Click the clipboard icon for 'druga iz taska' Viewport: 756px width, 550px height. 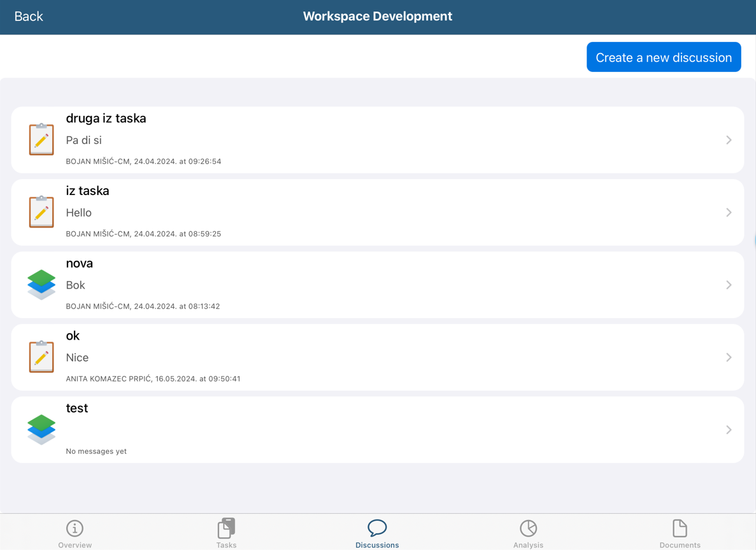(x=41, y=139)
